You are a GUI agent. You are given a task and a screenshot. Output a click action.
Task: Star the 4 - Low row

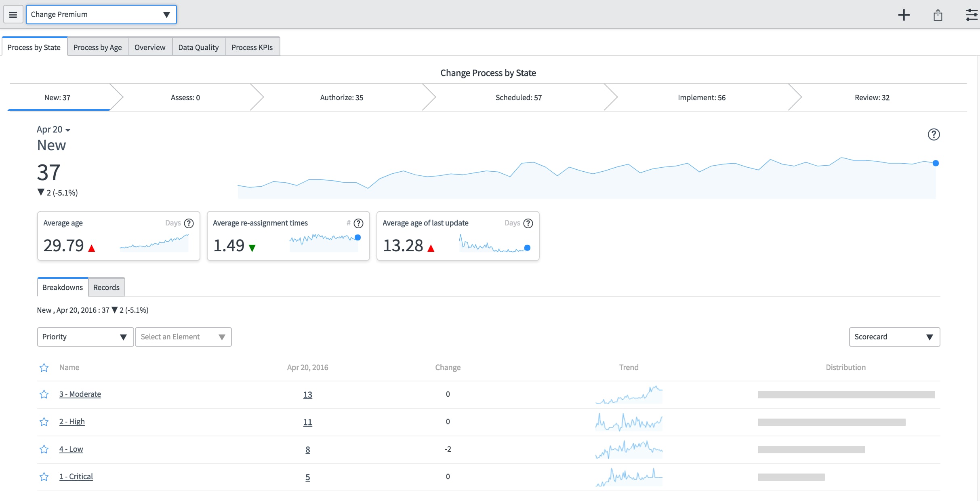tap(44, 449)
